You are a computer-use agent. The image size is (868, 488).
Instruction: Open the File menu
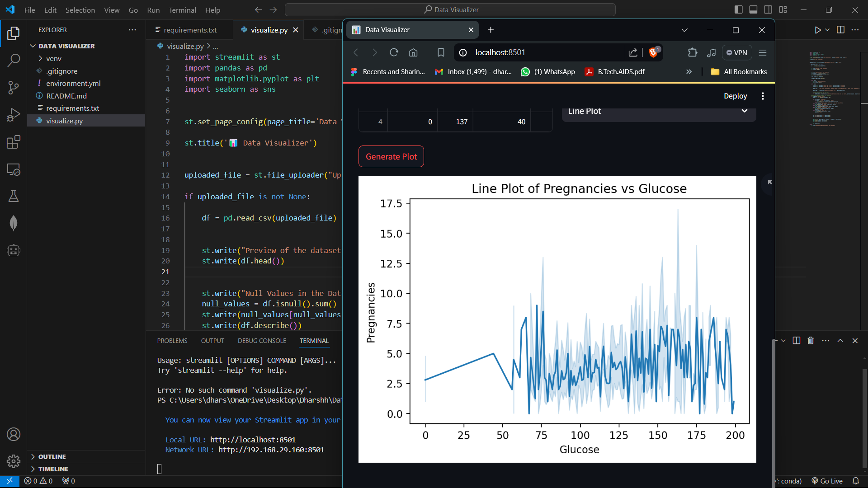[x=29, y=10]
